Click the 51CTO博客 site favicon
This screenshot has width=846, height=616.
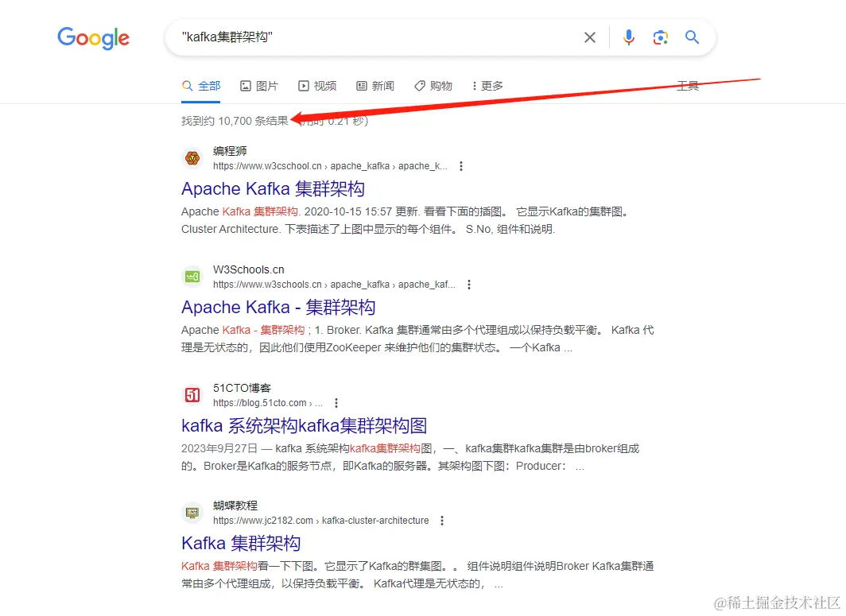192,395
